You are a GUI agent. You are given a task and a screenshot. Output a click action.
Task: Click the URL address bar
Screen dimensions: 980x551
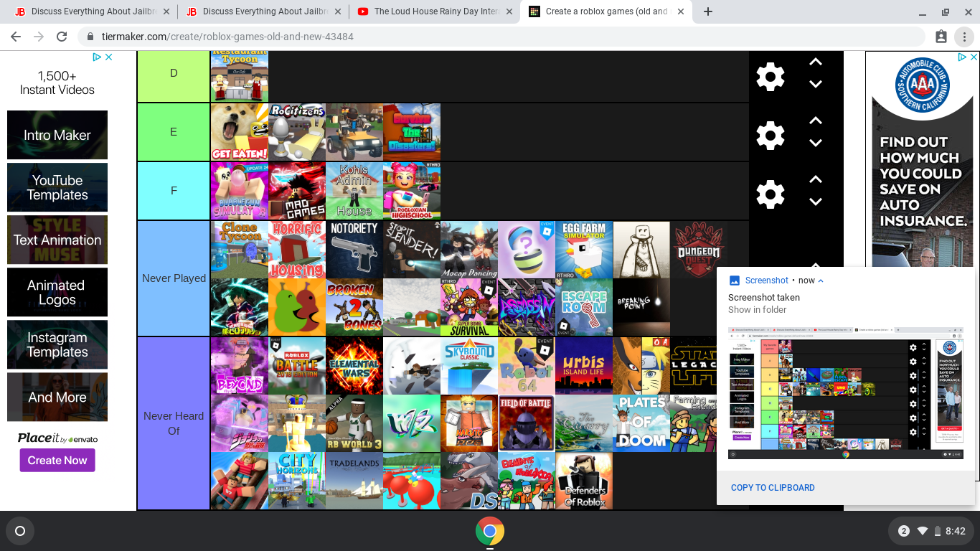pos(502,37)
